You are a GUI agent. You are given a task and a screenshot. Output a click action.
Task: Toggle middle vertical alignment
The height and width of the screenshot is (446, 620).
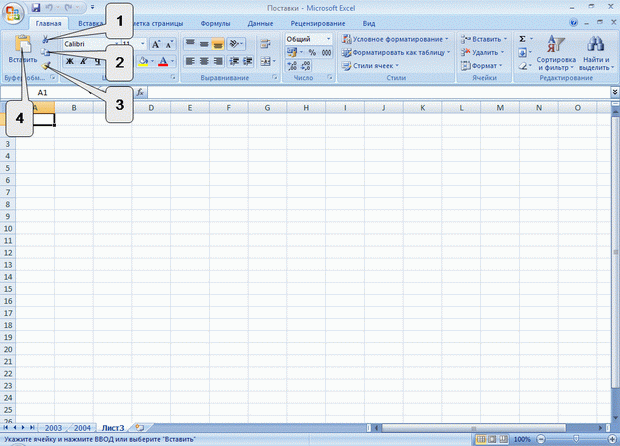click(204, 44)
